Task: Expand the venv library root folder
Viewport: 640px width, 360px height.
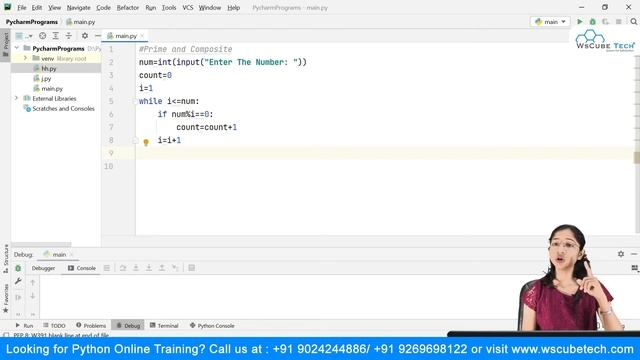Action: [25, 58]
